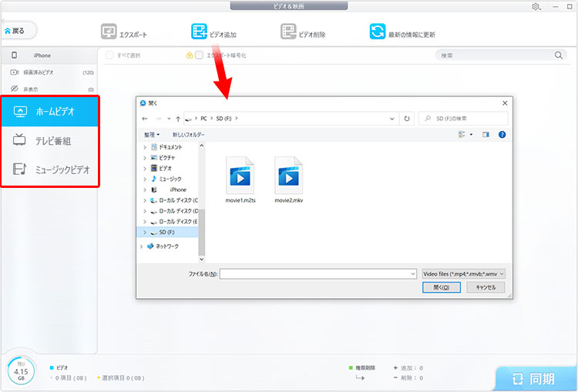Screen dimensions: 578x392
Task: Expand the ネットワーク tree node
Action: (x=142, y=246)
